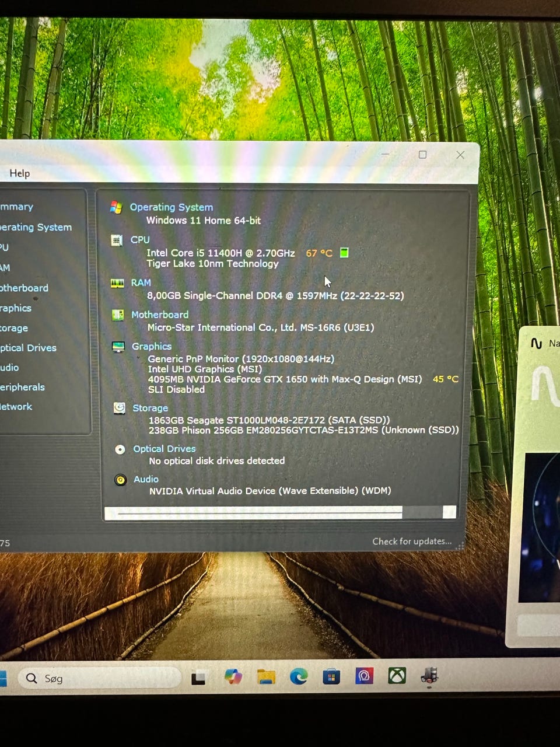Select Storage in the sidebar
The width and height of the screenshot is (560, 747).
(x=14, y=328)
